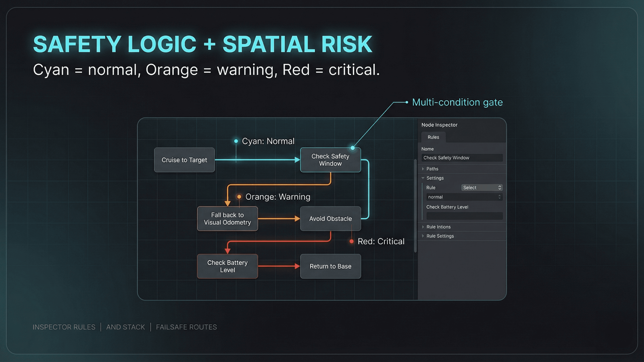Select the Avoid Obstacle node
Screen dimensions: 644x362
click(x=330, y=219)
